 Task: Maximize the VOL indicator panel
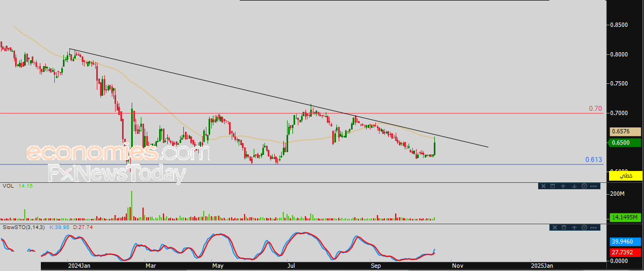pyautogui.click(x=553, y=186)
